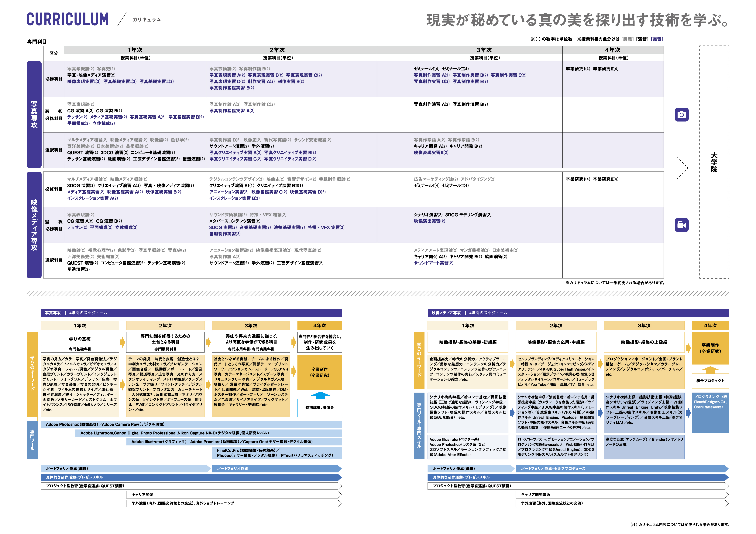Click the カリキュラム subtitle next to the heading

(147, 20)
